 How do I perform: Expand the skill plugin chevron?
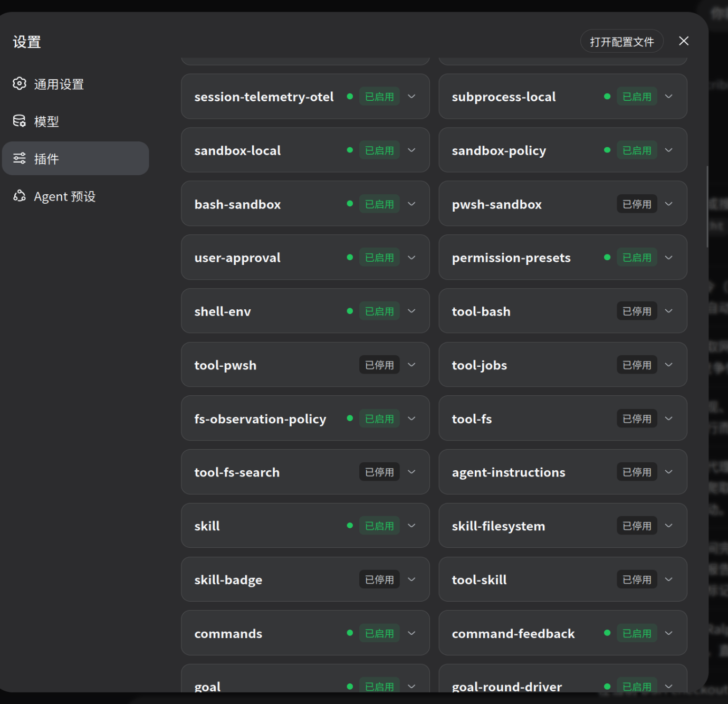412,526
